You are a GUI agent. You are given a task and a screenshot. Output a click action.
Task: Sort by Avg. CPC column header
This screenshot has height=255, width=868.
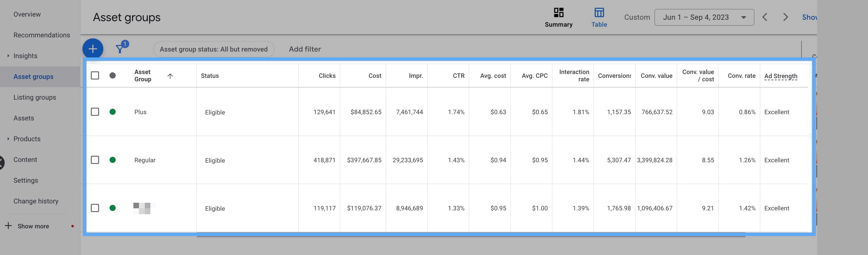pyautogui.click(x=535, y=76)
